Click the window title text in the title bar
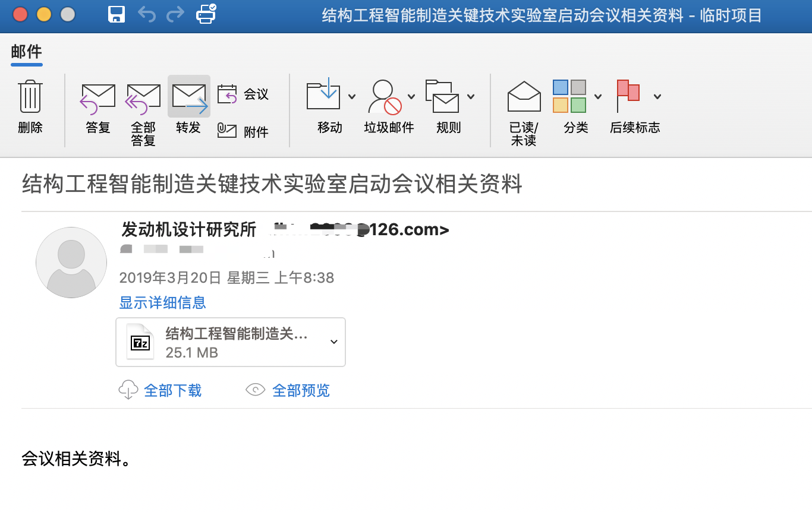Screen dimensions: 812x512 click(542, 15)
